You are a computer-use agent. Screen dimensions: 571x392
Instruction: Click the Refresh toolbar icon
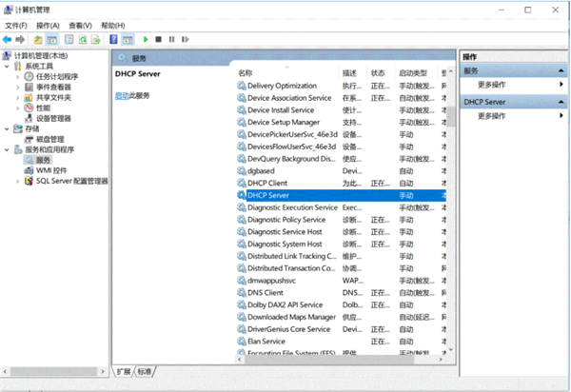click(83, 40)
